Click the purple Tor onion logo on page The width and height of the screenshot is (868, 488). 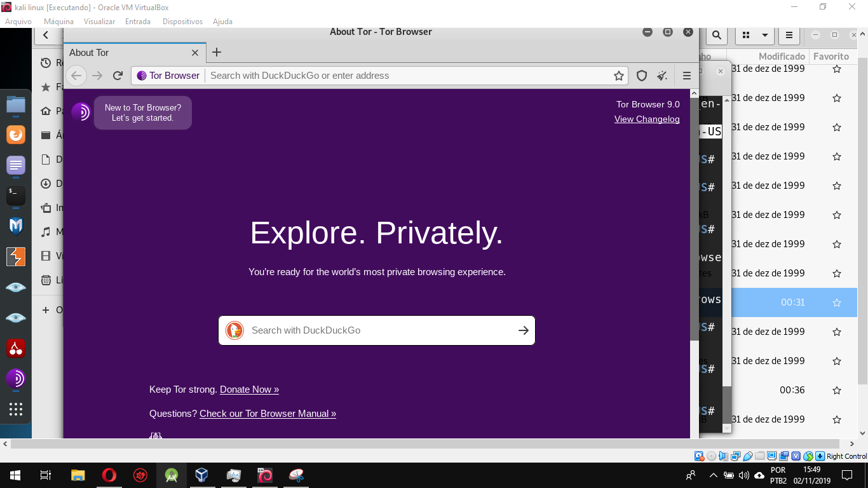click(81, 112)
